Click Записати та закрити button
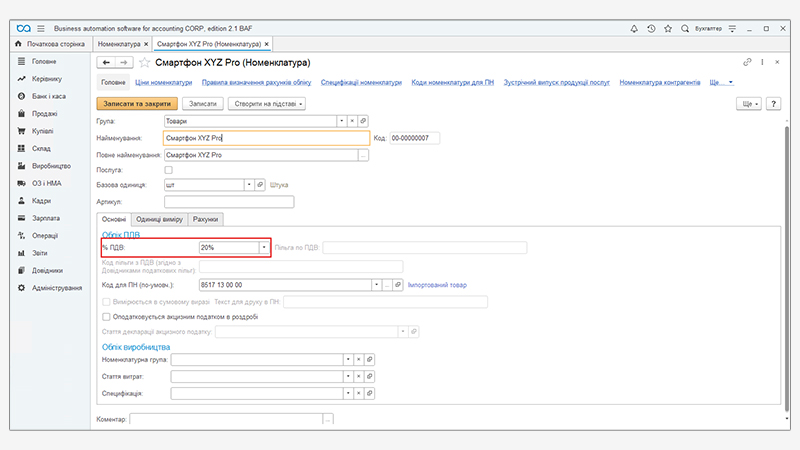This screenshot has height=450, width=800. pos(137,103)
